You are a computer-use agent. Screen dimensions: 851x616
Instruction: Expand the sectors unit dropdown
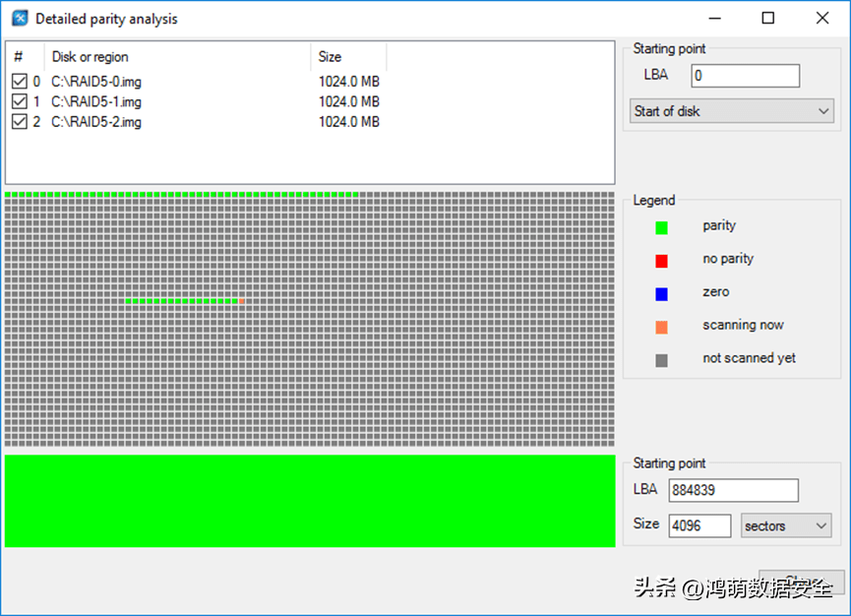(x=786, y=525)
